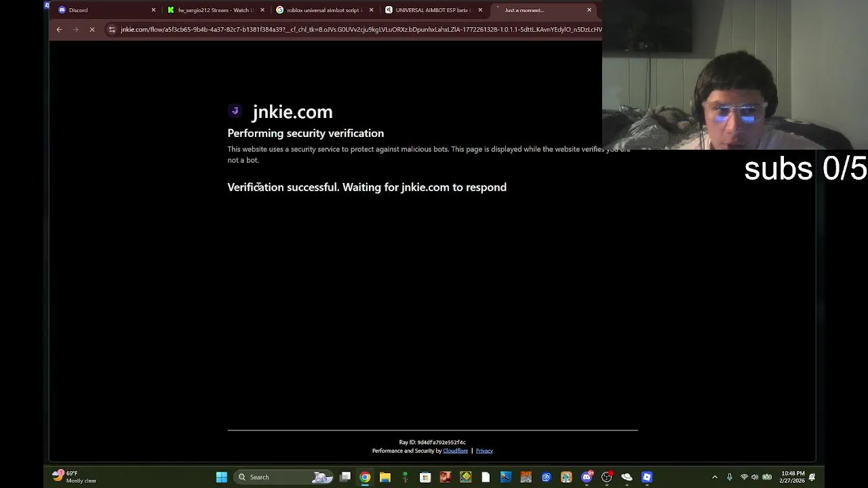
Task: Close the UNIVERSAL AIMBOT ESP tab
Action: 480,10
